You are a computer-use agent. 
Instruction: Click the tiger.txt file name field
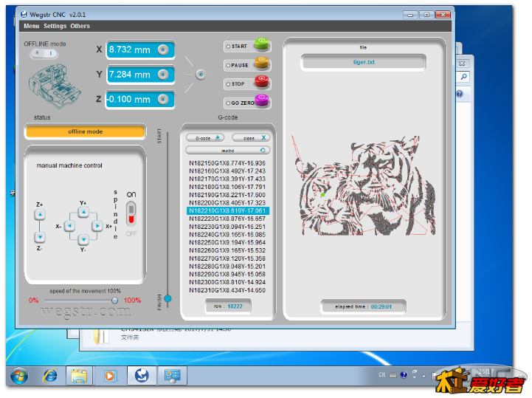[364, 63]
